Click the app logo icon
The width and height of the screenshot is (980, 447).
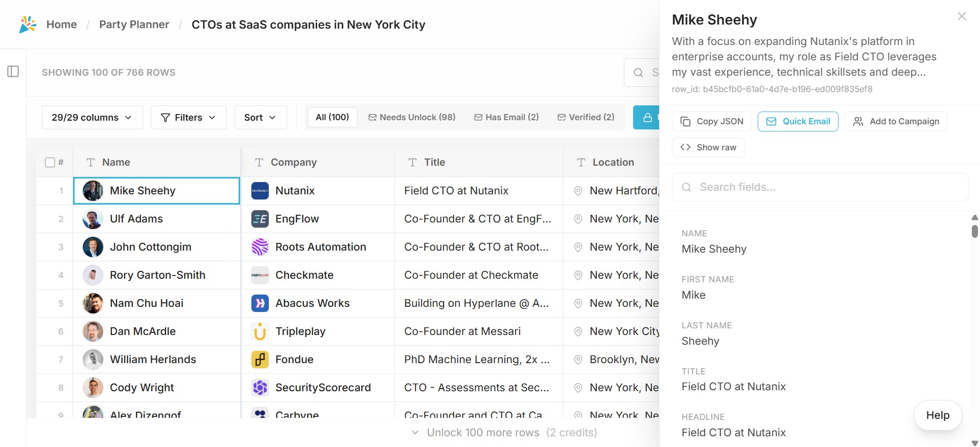click(x=28, y=24)
